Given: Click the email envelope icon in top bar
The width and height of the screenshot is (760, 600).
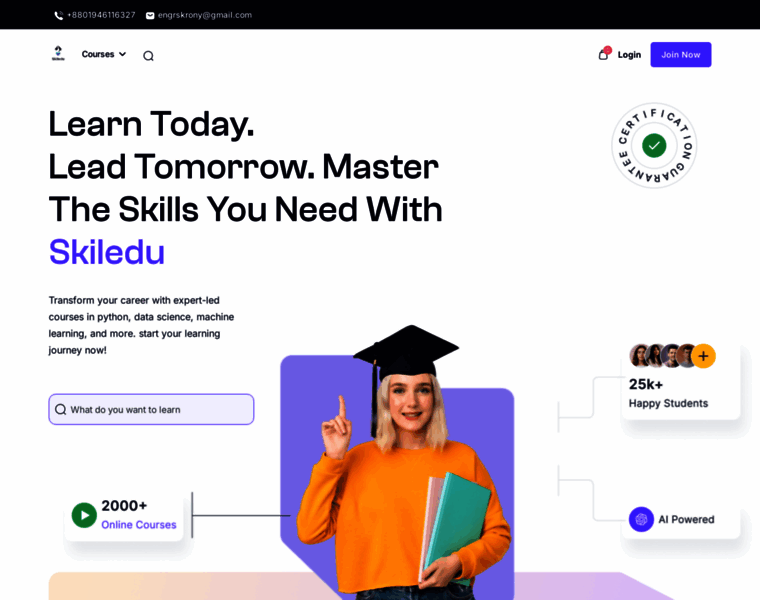Looking at the screenshot, I should [150, 16].
